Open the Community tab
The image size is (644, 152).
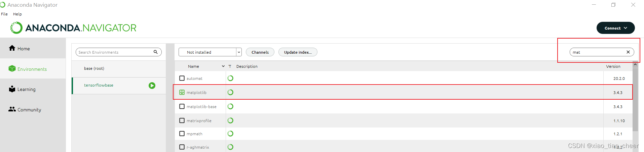pos(33,110)
